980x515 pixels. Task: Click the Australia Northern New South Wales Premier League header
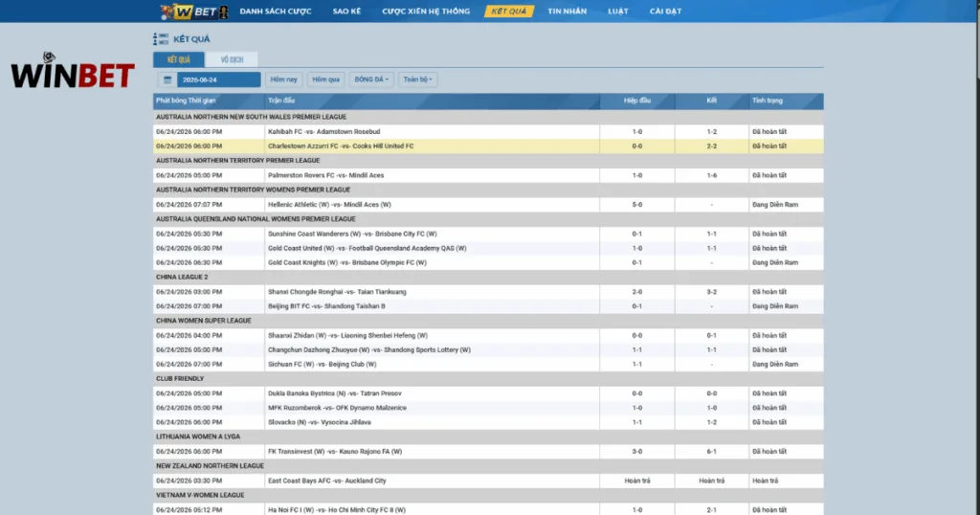coord(488,117)
